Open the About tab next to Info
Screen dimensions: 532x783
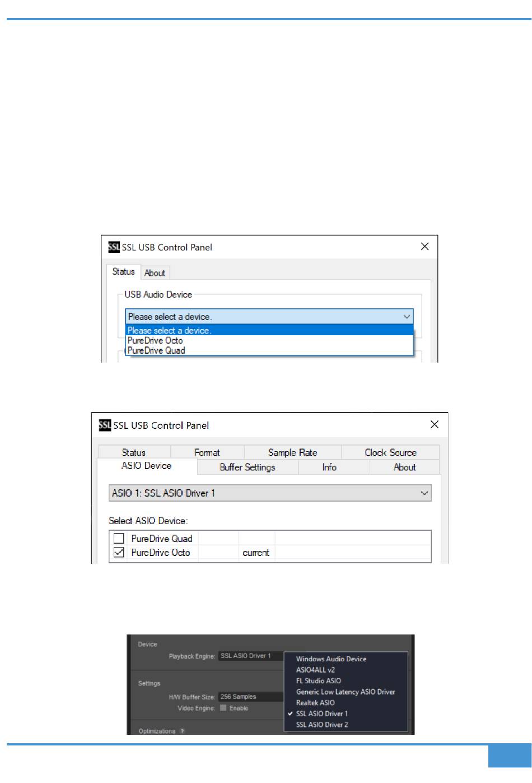point(405,467)
